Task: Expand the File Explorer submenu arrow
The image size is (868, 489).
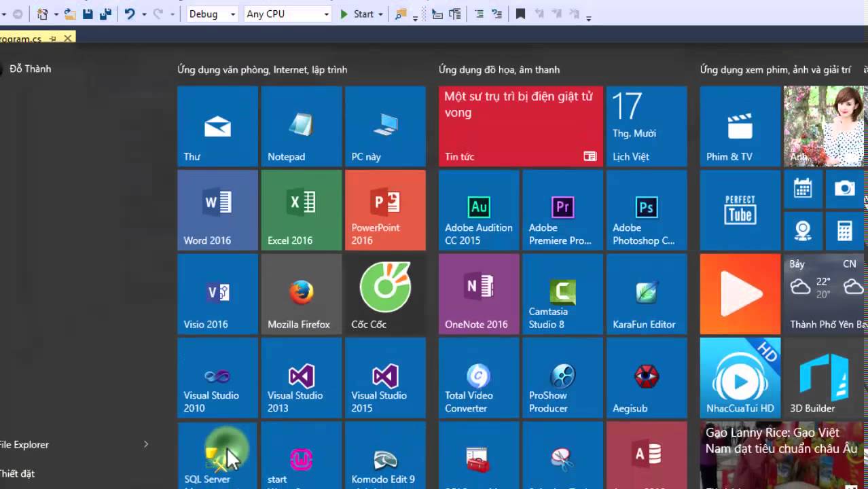Action: coord(145,444)
